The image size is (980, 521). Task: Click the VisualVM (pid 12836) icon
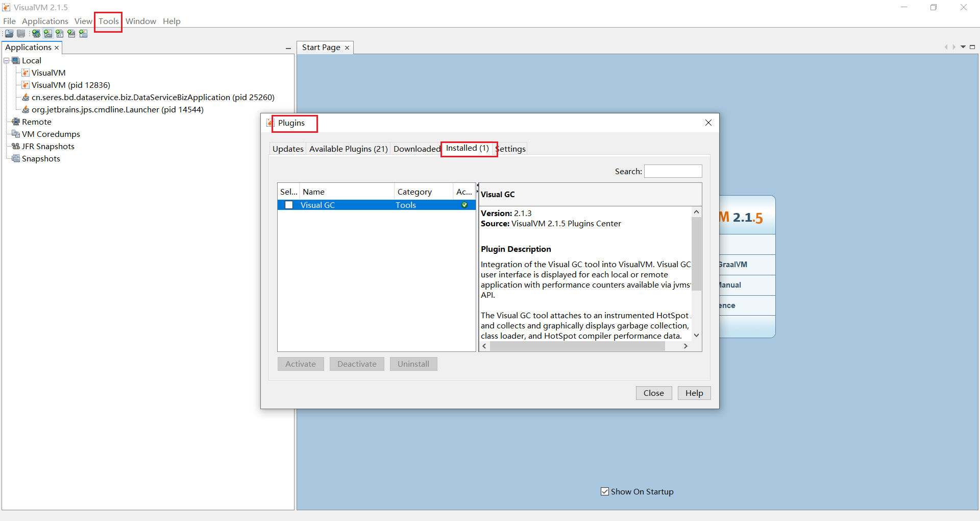pos(26,85)
